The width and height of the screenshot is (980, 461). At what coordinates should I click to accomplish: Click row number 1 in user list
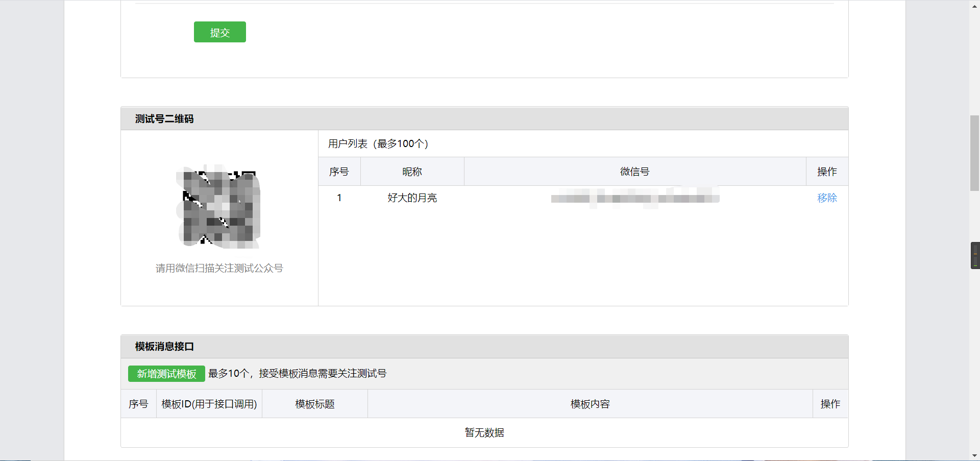pyautogui.click(x=339, y=198)
